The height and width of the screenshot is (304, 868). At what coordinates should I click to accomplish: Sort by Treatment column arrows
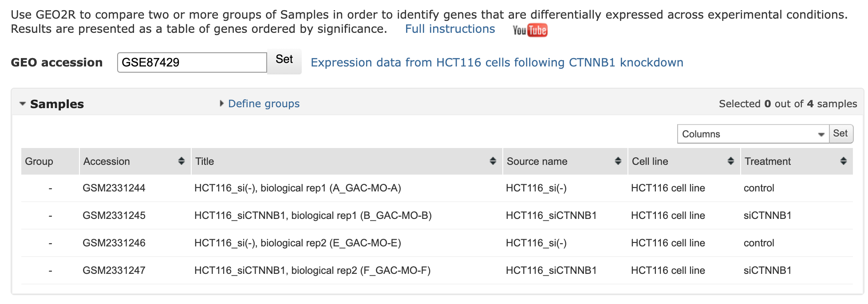[843, 161]
